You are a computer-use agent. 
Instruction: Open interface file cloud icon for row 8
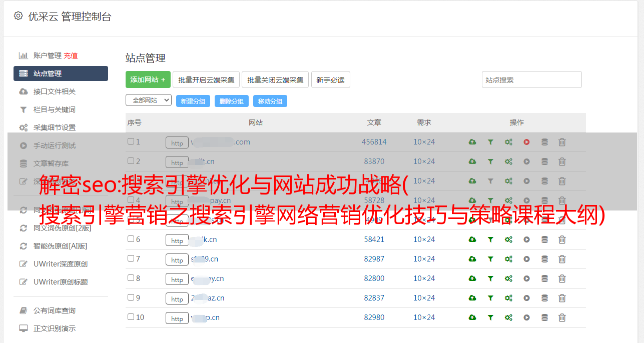coord(472,278)
